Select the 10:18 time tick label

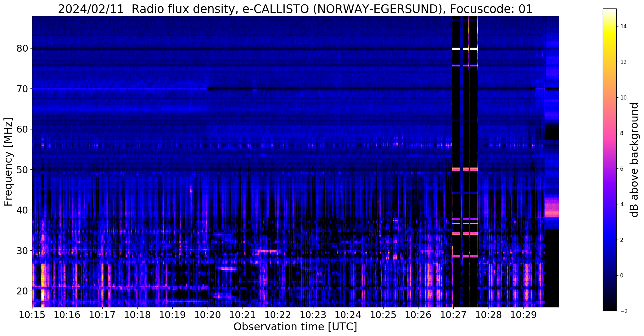point(137,315)
